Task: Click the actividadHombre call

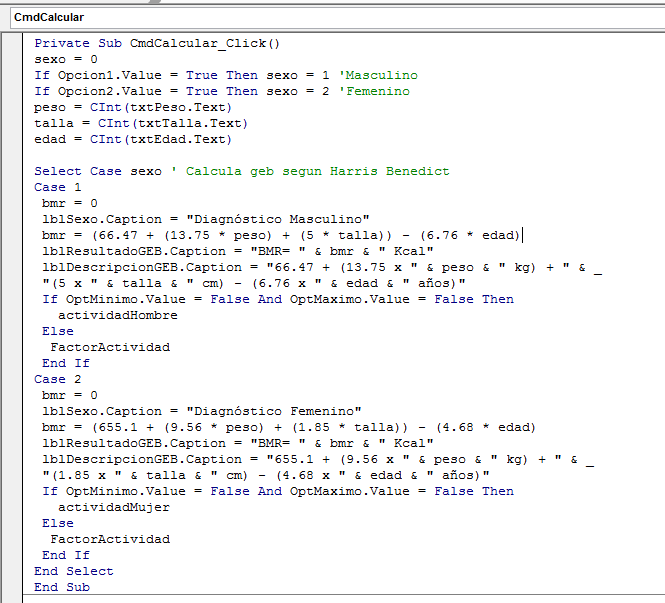Action: 118,315
